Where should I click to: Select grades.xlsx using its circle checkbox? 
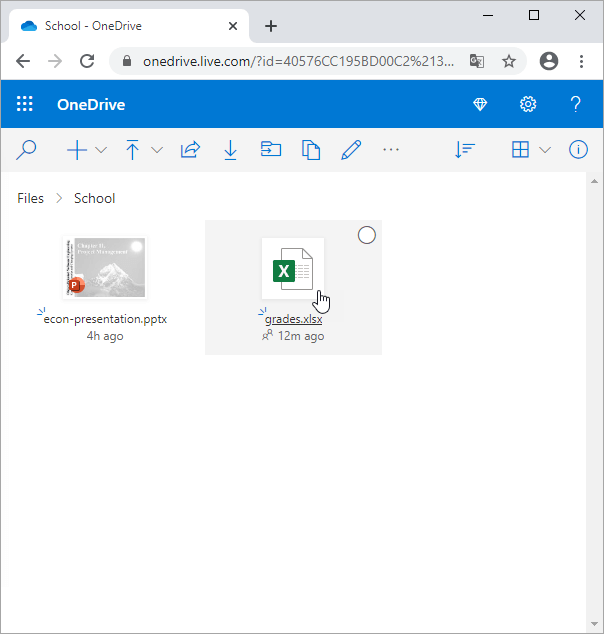point(366,236)
